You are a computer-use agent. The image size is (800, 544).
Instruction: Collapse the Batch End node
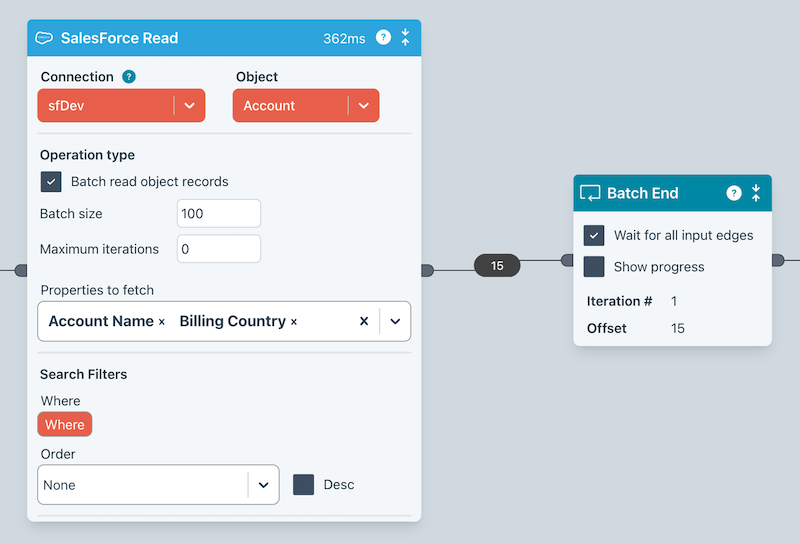pyautogui.click(x=756, y=193)
